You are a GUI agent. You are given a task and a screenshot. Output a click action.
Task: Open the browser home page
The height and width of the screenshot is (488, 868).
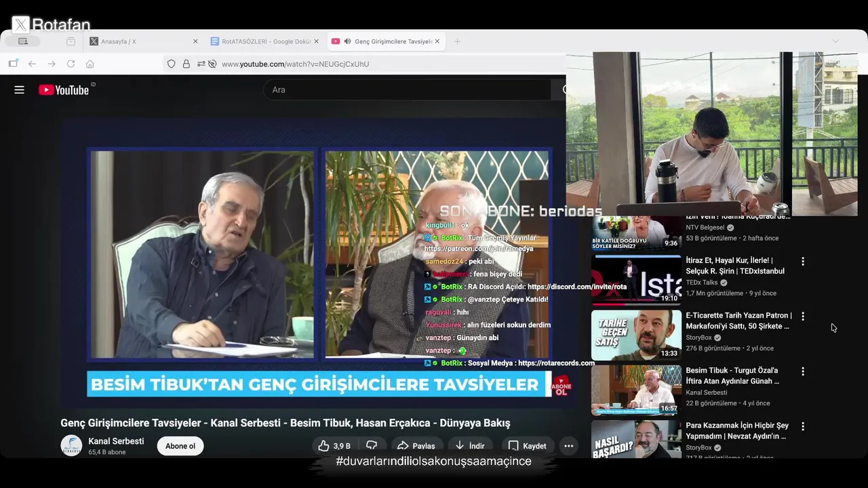point(90,64)
